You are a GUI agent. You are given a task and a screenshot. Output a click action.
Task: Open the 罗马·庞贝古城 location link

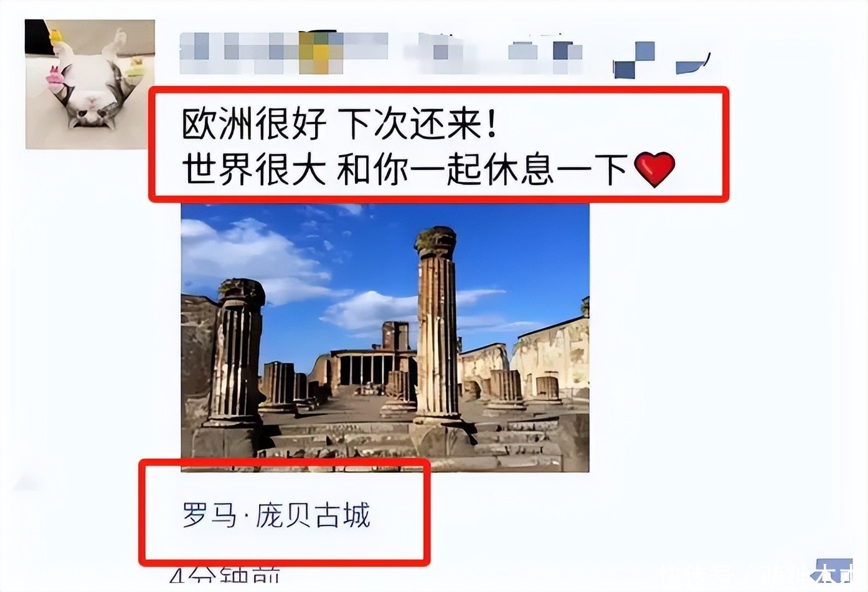pyautogui.click(x=276, y=515)
